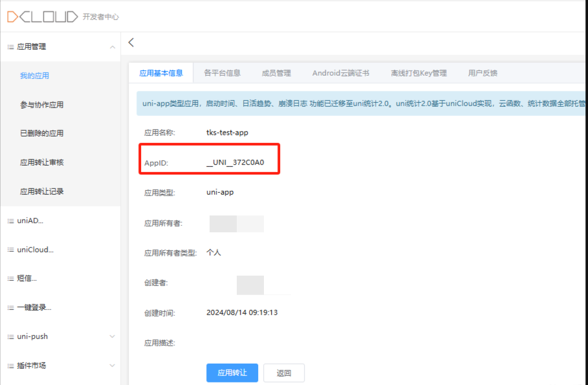Click the app name tks-test-app

(227, 133)
